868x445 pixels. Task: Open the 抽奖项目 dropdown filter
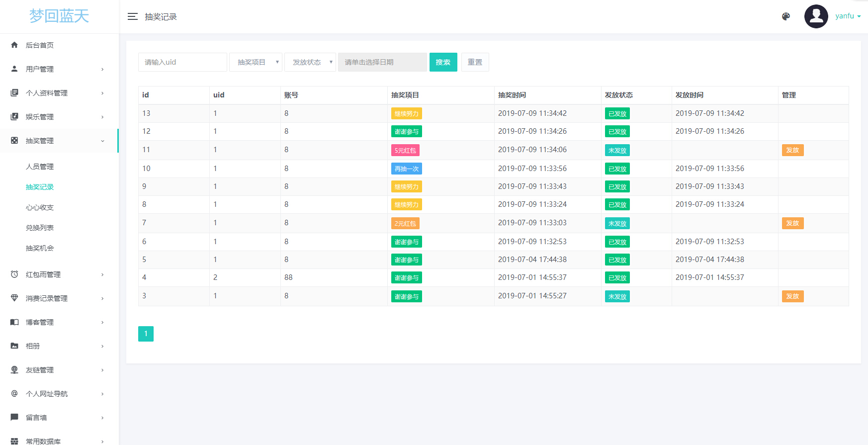[256, 62]
